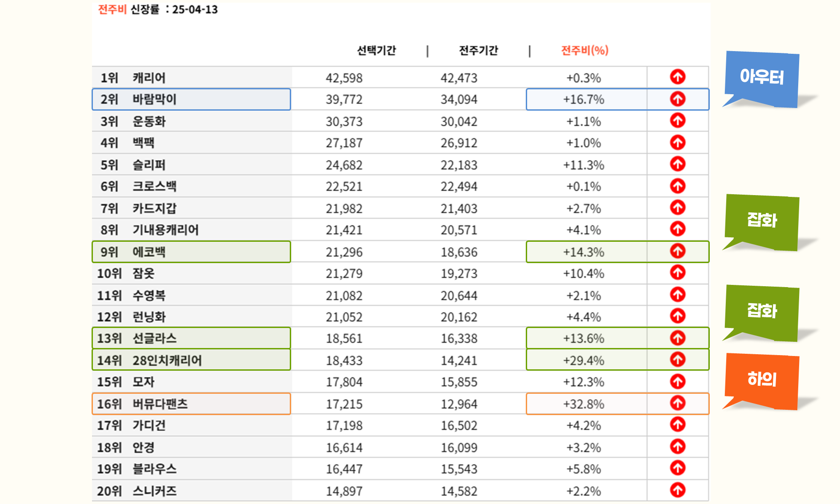840x504 pixels.
Task: Click the blue 아우터 category tag
Action: click(761, 77)
